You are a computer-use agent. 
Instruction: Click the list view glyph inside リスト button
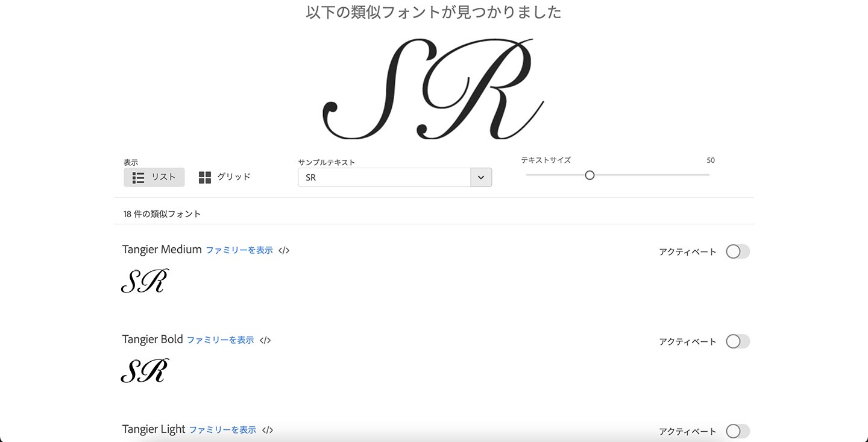(139, 177)
